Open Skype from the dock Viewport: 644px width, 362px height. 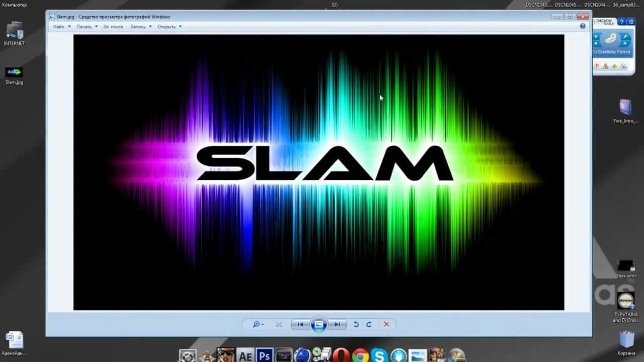pos(379,356)
